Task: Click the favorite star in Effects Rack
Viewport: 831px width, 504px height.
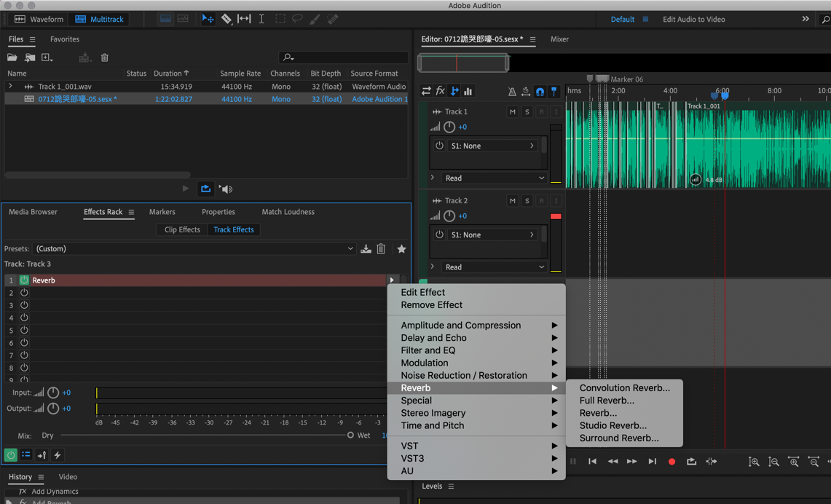Action: 401,248
